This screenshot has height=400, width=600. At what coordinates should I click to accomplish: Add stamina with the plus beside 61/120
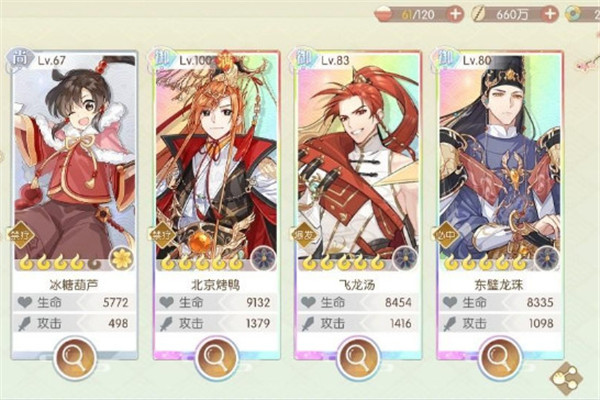(x=455, y=15)
